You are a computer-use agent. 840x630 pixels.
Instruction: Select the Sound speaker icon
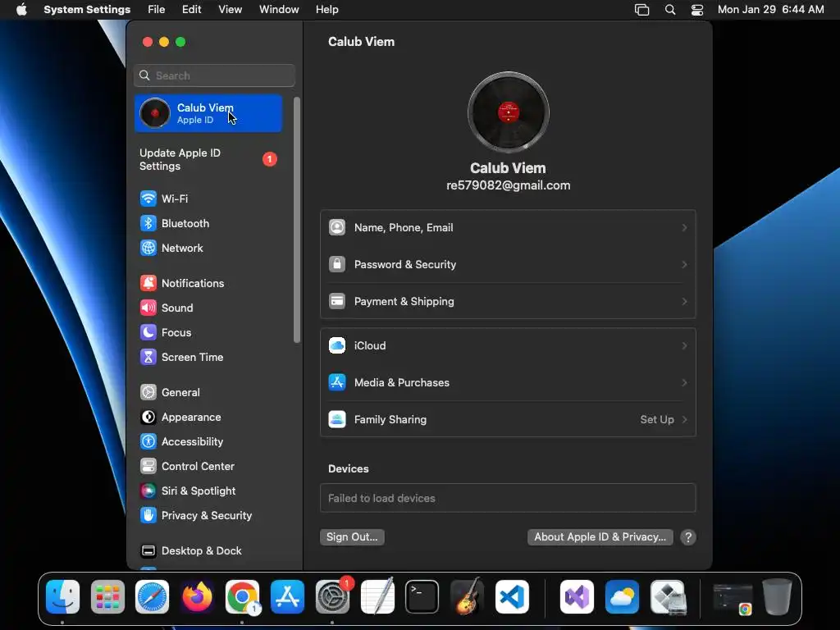[148, 308]
